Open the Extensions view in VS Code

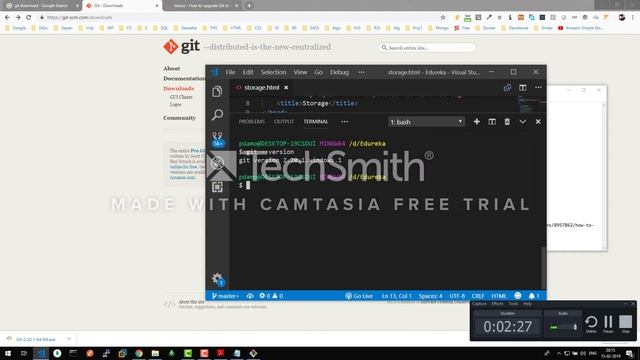tap(217, 187)
